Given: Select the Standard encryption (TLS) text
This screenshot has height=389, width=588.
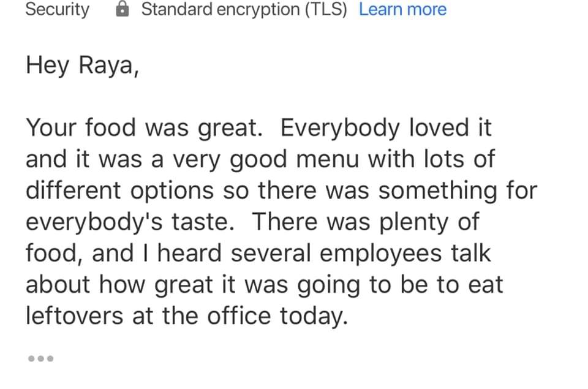Looking at the screenshot, I should (244, 10).
